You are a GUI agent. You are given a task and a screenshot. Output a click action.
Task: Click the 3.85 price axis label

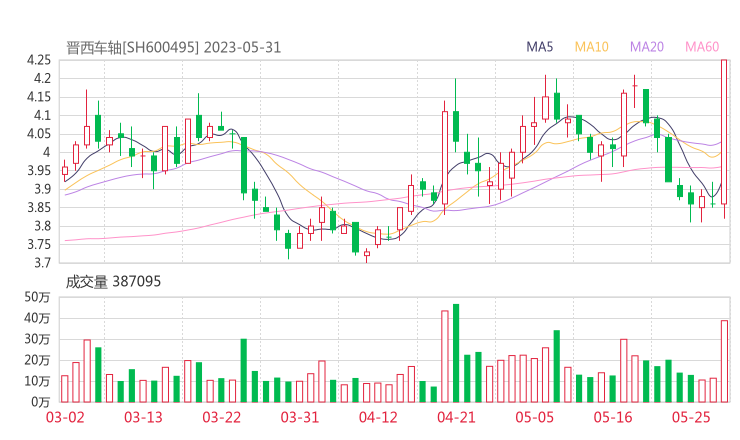pos(39,207)
